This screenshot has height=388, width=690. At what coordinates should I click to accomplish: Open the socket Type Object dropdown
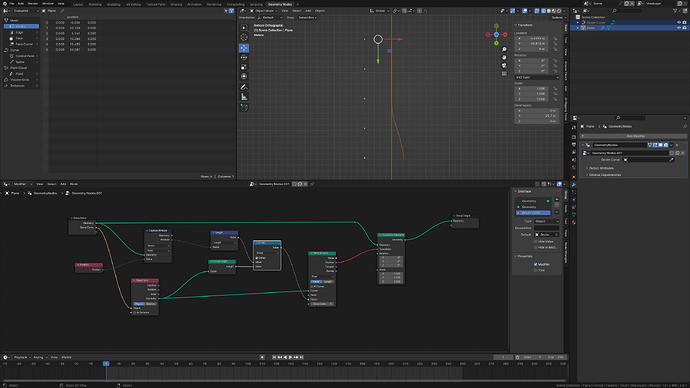[547, 221]
